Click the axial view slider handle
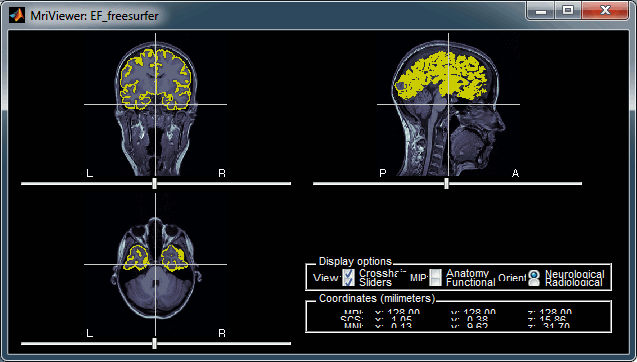The width and height of the screenshot is (637, 362). (154, 343)
